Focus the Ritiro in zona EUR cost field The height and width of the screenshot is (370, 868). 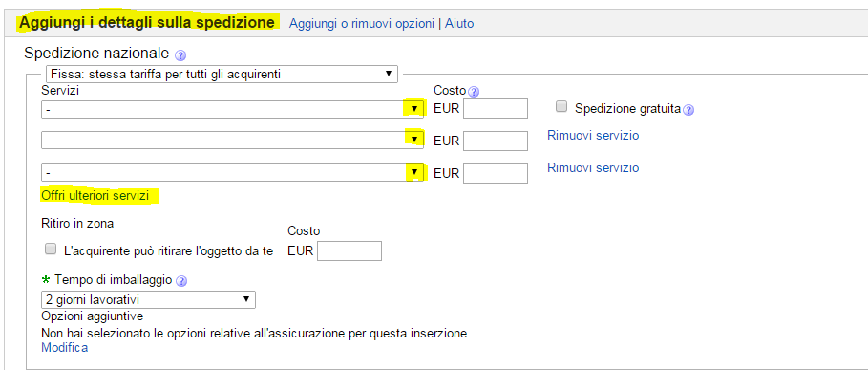349,250
